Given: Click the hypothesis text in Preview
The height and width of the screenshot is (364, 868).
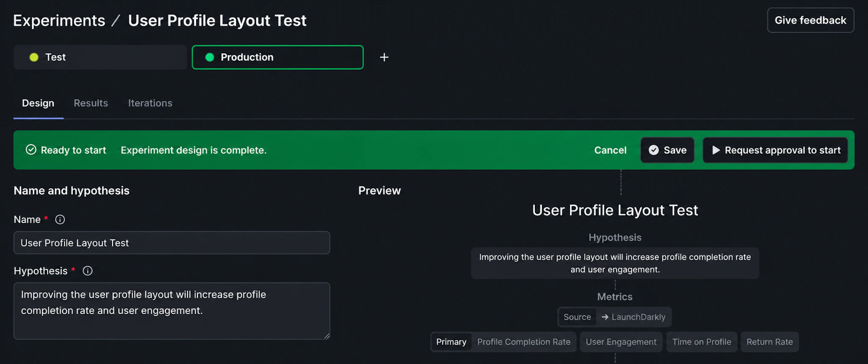Looking at the screenshot, I should [x=615, y=263].
